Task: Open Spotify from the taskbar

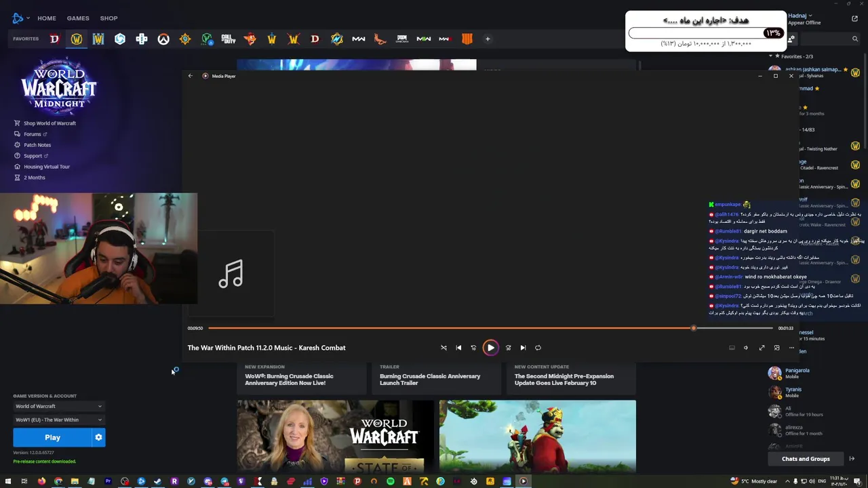Action: pos(391,481)
